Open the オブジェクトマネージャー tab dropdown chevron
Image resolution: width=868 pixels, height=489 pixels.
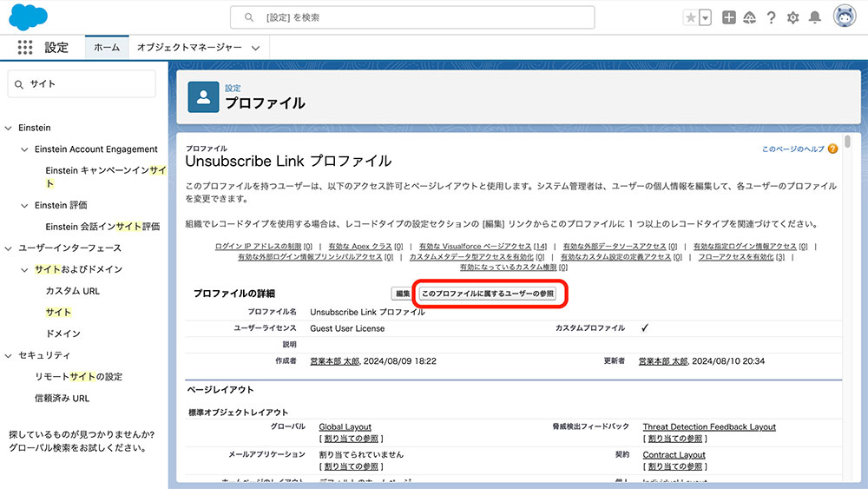tap(256, 48)
